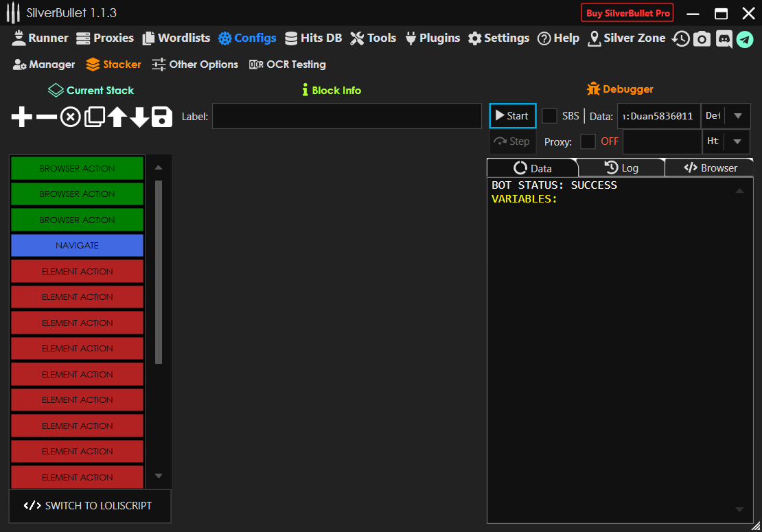Viewport: 762px width, 532px height.
Task: Click debugger output scroll up arrow
Action: point(739,191)
